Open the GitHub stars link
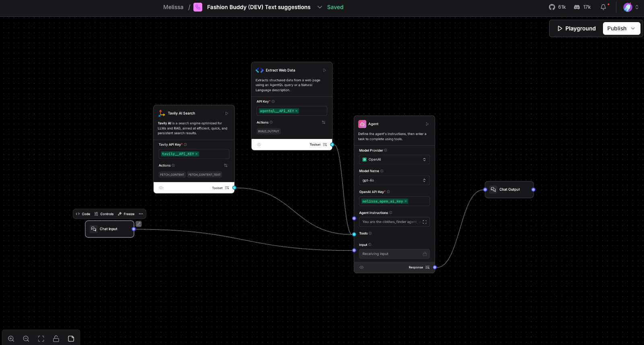The height and width of the screenshot is (345, 644). click(557, 7)
